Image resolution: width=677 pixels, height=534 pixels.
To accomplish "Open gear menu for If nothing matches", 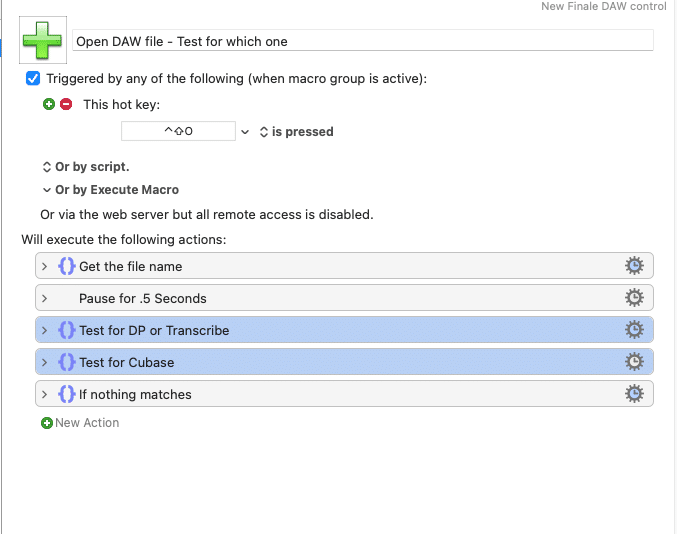I will tap(633, 394).
